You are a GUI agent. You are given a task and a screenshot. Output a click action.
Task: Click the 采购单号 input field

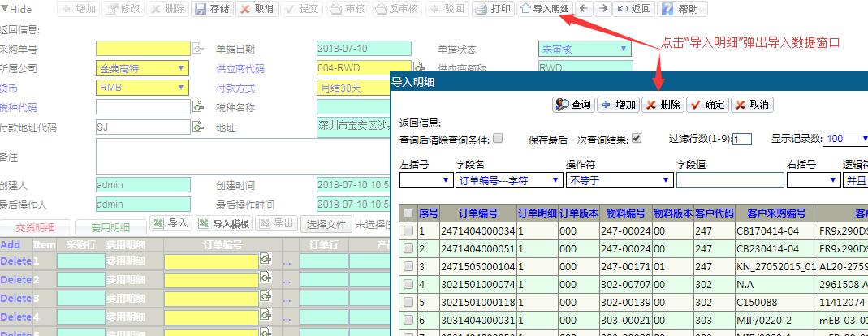point(143,49)
